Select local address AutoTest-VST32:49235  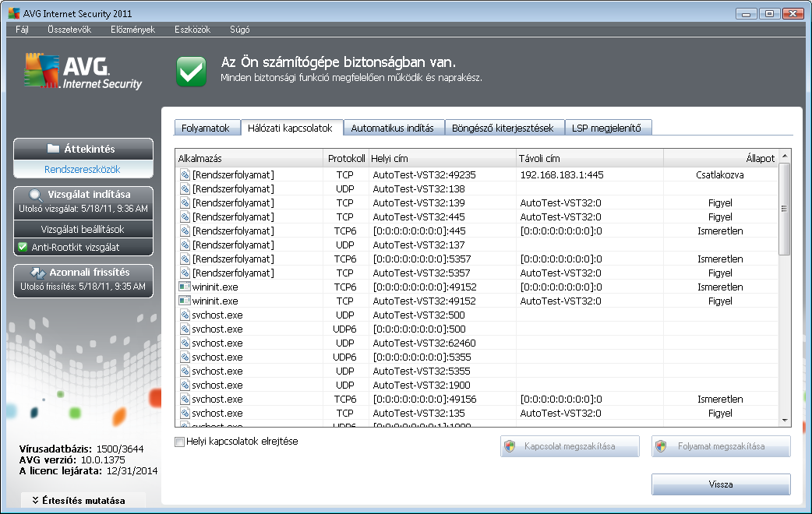point(424,175)
